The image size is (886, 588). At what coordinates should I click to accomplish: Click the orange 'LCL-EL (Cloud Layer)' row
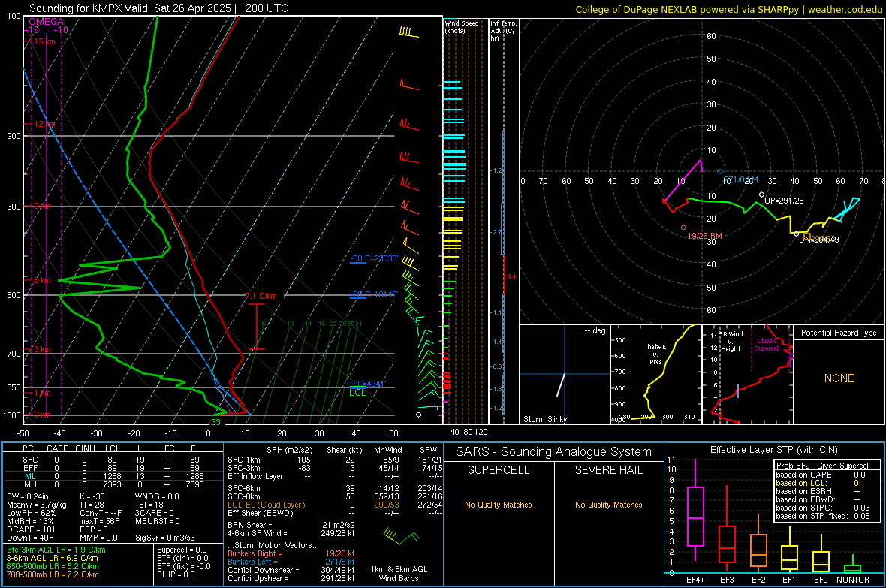[335, 505]
